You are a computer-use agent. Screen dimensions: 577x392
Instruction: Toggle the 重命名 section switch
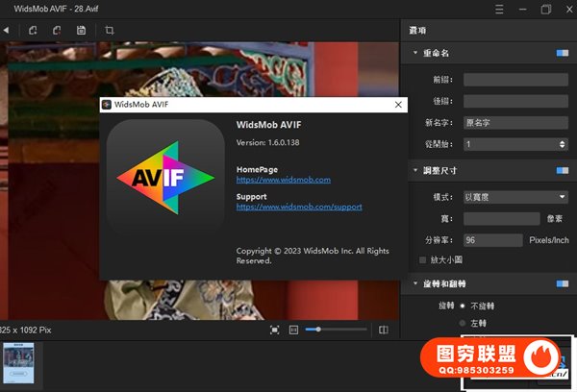click(562, 53)
